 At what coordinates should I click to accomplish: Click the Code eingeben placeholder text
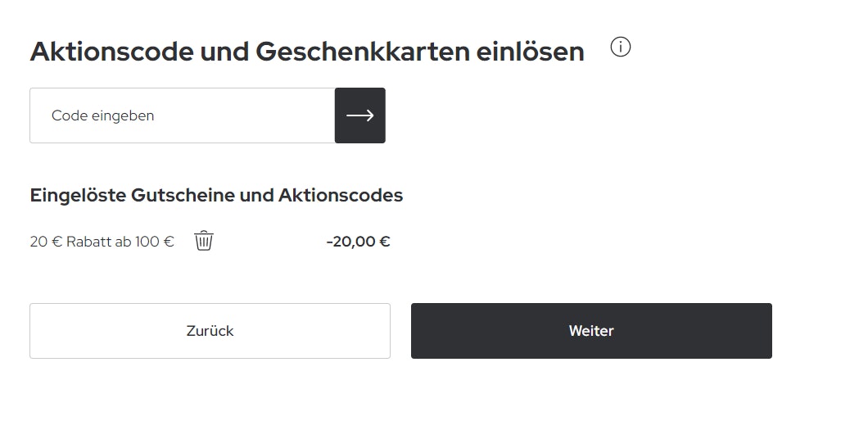click(x=103, y=115)
